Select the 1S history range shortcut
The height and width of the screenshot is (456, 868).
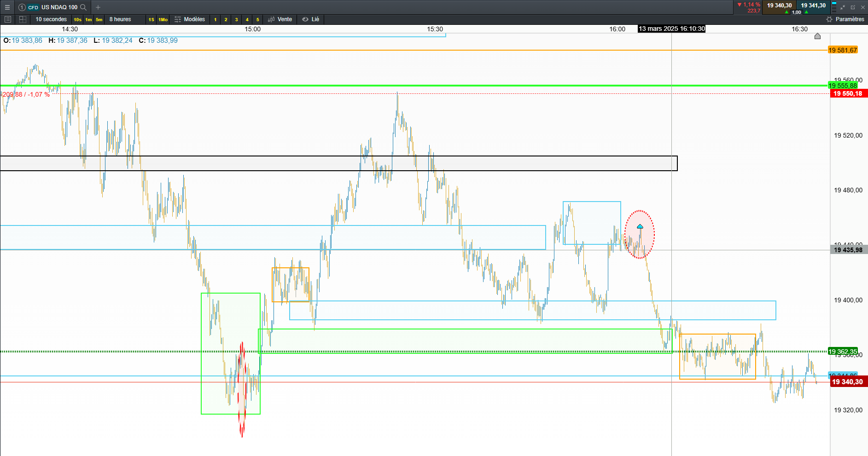click(x=151, y=19)
